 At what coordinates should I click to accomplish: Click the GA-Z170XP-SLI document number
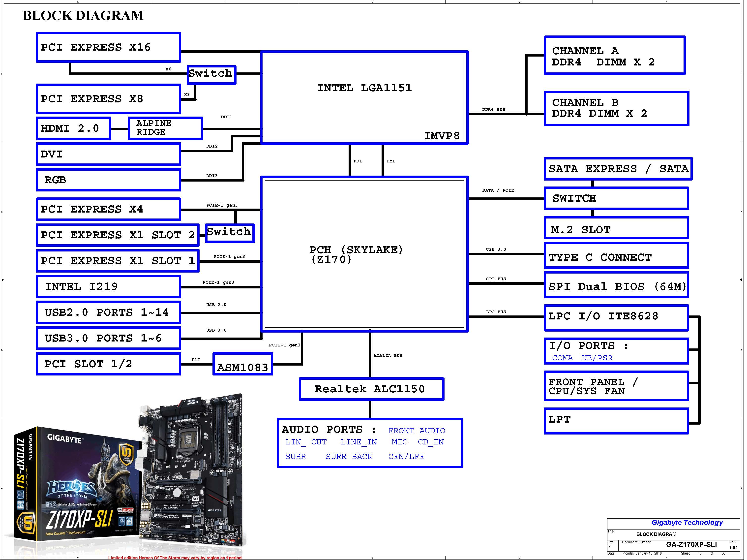pyautogui.click(x=691, y=544)
